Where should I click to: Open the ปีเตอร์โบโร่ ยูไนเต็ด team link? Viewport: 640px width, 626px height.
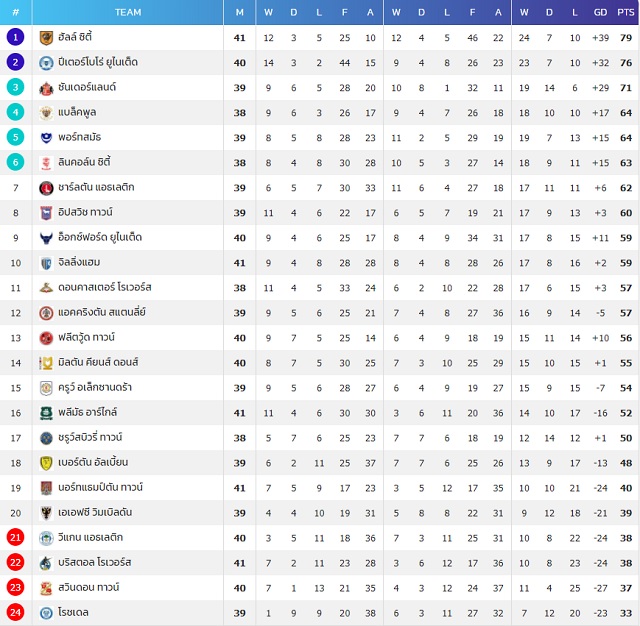(98, 62)
